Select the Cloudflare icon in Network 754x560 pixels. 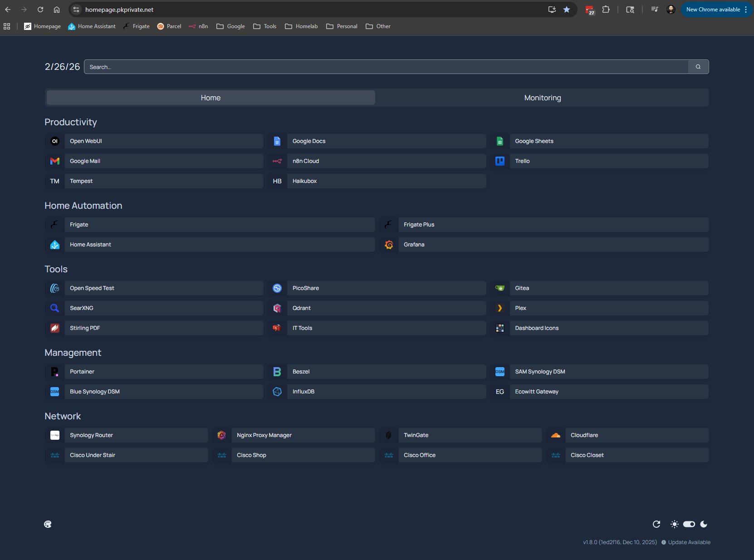(x=555, y=435)
